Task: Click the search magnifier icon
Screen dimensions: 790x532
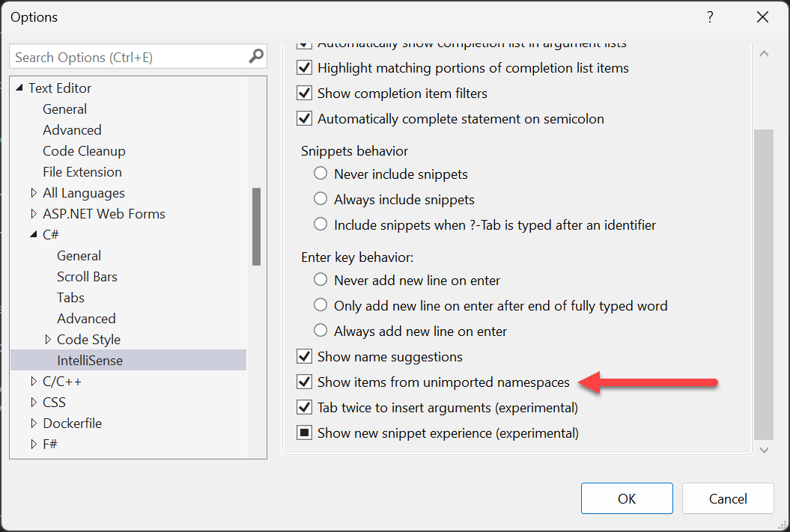Action: point(256,56)
